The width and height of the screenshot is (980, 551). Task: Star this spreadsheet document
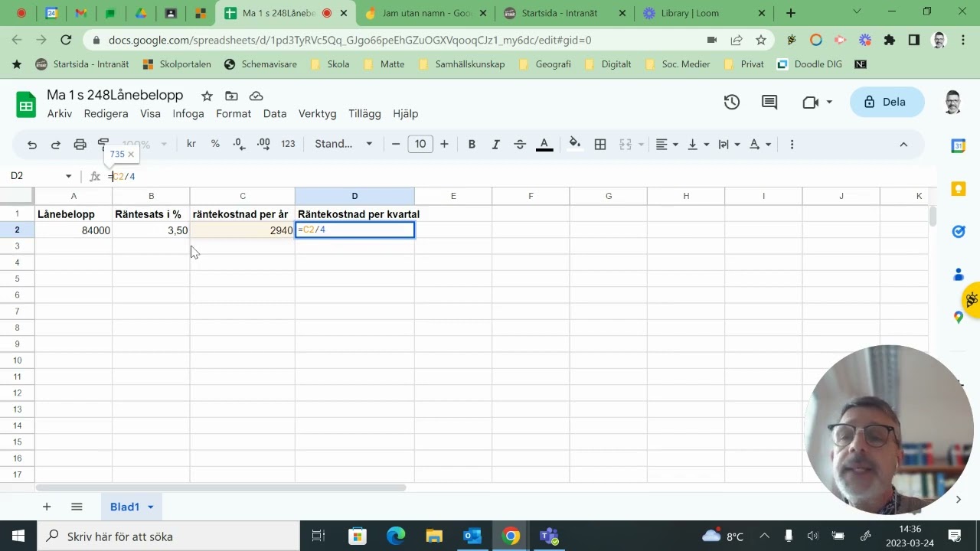207,96
